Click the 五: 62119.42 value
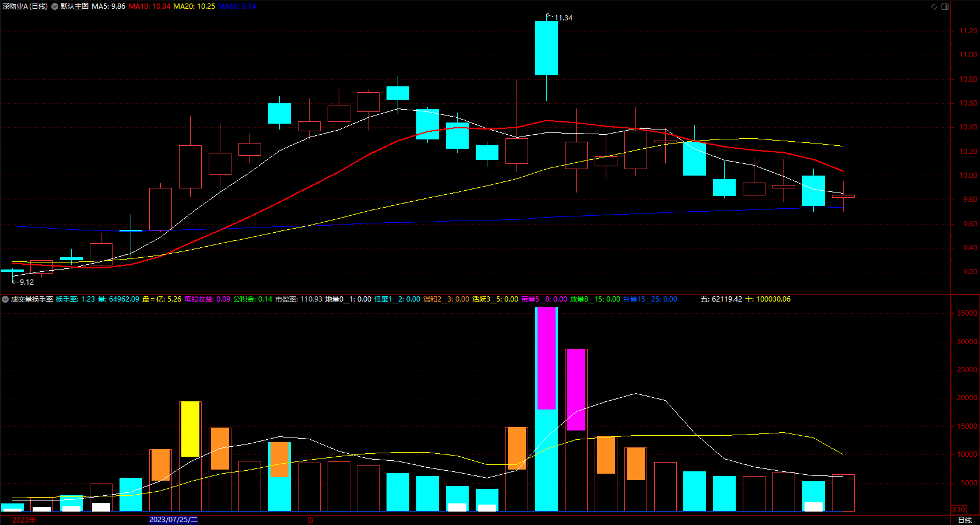The image size is (980, 525). pyautogui.click(x=721, y=299)
